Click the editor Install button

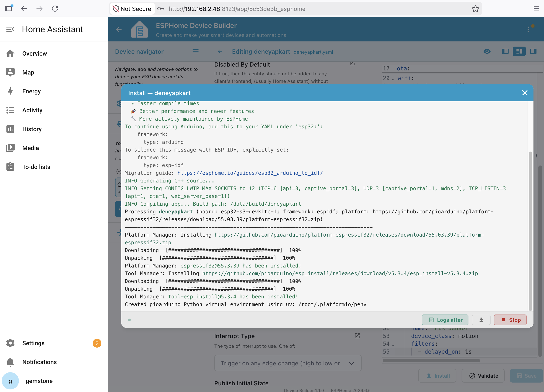click(x=437, y=376)
